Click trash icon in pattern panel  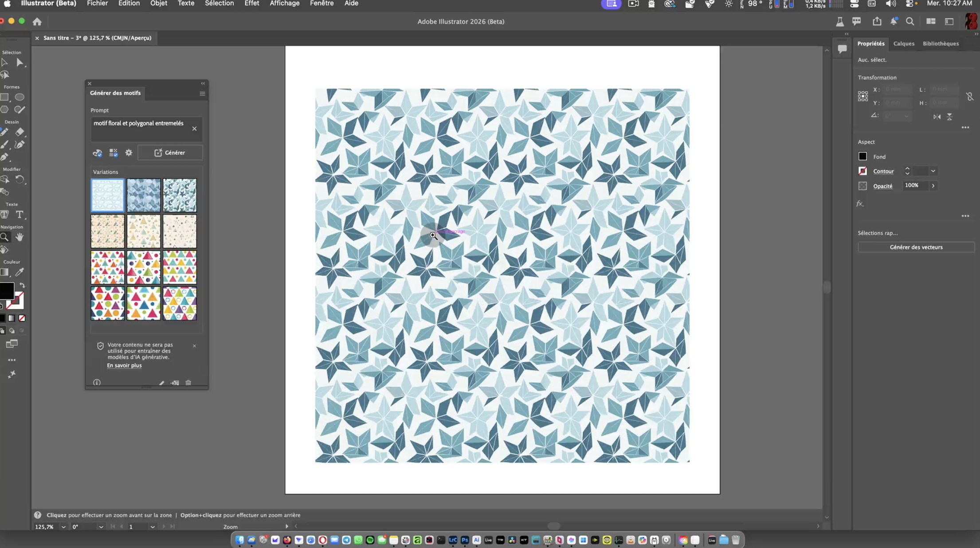coord(188,383)
